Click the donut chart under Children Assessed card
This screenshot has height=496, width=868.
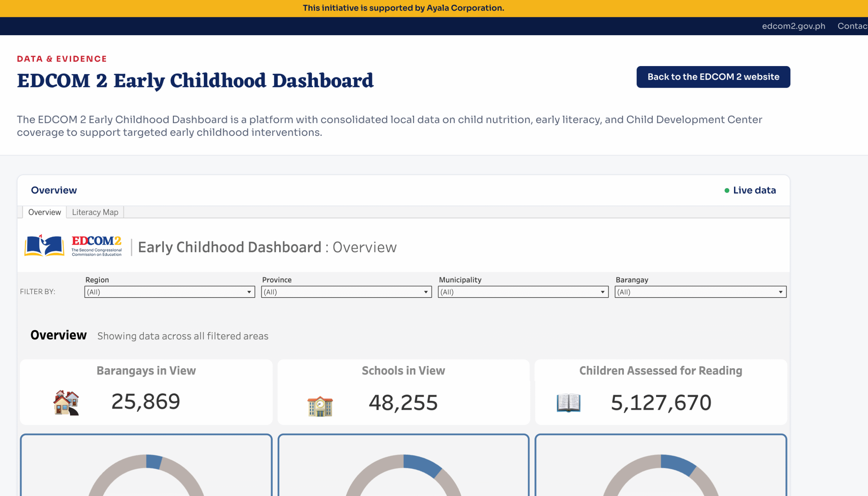[x=661, y=475]
